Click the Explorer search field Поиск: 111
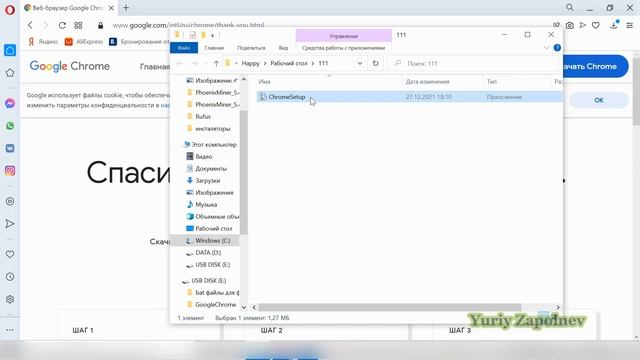Image resolution: width=640 pixels, height=360 pixels. click(473, 63)
